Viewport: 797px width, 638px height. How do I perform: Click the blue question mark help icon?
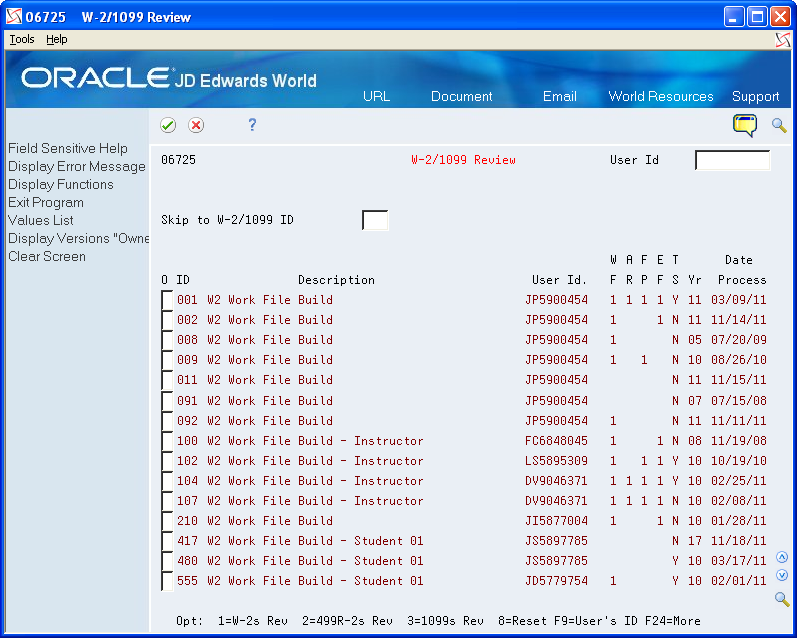pos(252,125)
